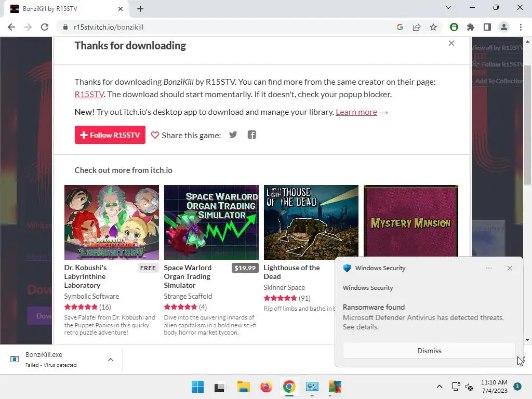Share the game on Twitter
Screen dimensions: 532x399
(x=233, y=135)
